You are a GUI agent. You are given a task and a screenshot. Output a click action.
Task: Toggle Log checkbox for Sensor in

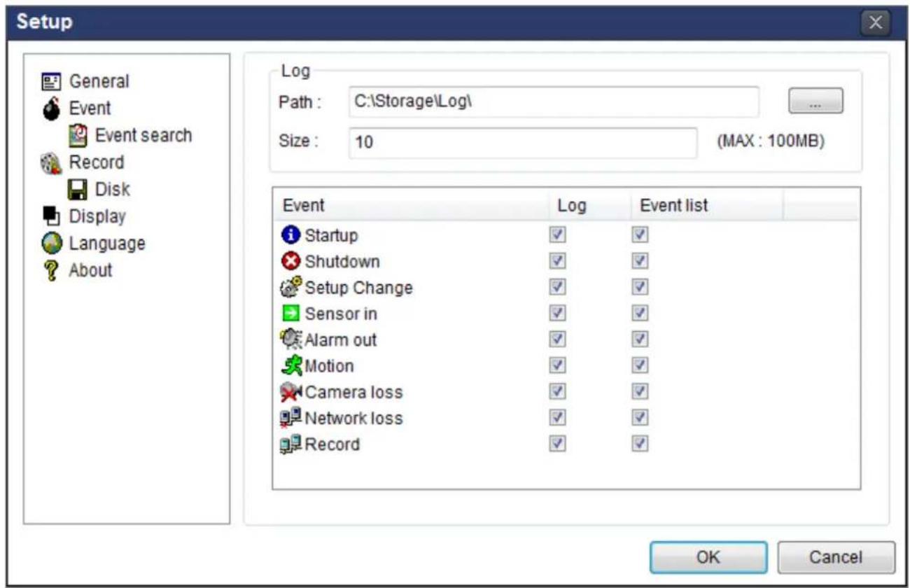click(558, 314)
